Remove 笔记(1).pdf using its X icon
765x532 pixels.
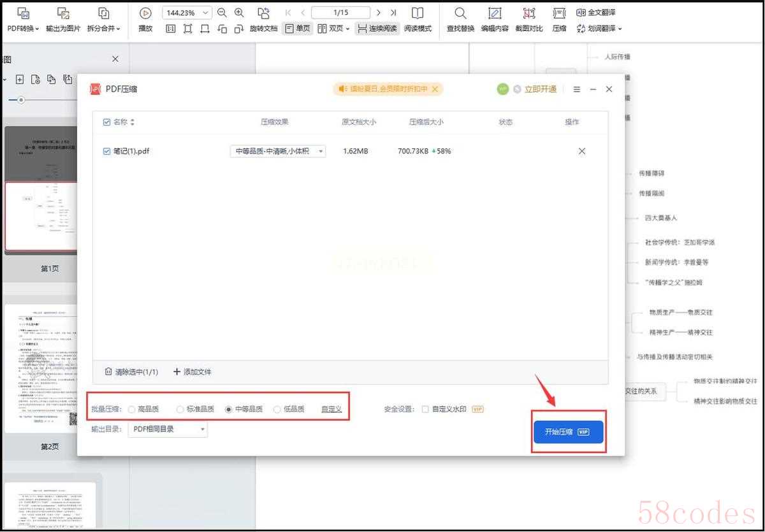coord(581,152)
